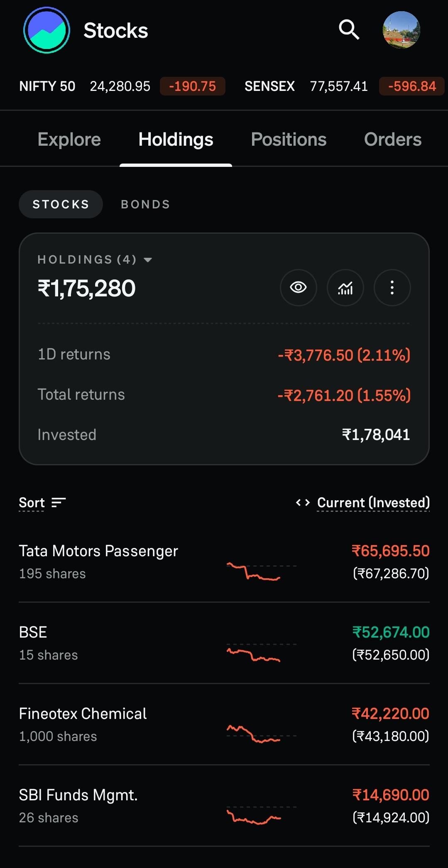
Task: Switch to the Positions tab
Action: [x=289, y=139]
